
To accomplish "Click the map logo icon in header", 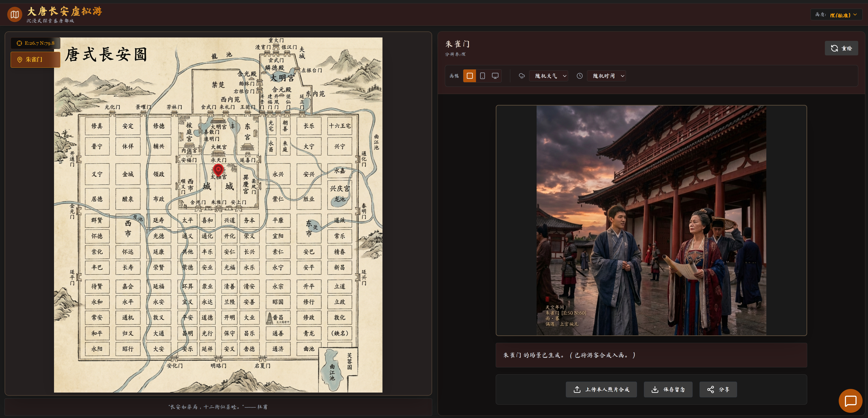I will (x=15, y=15).
